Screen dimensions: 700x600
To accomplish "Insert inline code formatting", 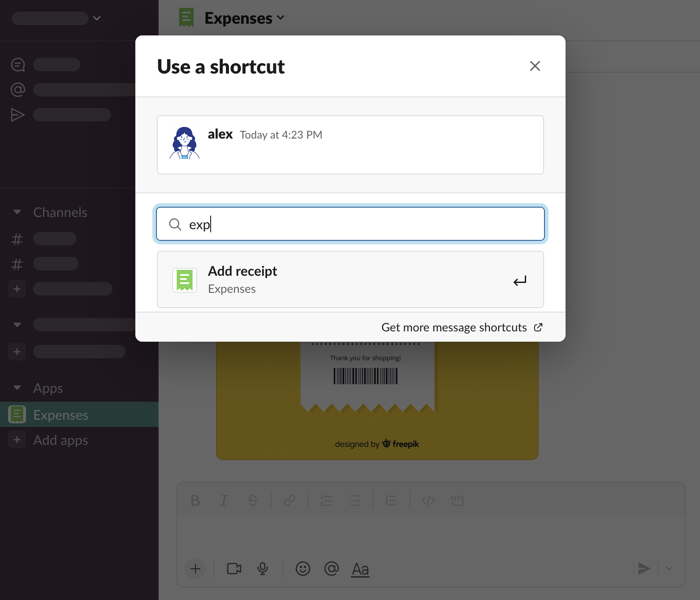I will 428,500.
